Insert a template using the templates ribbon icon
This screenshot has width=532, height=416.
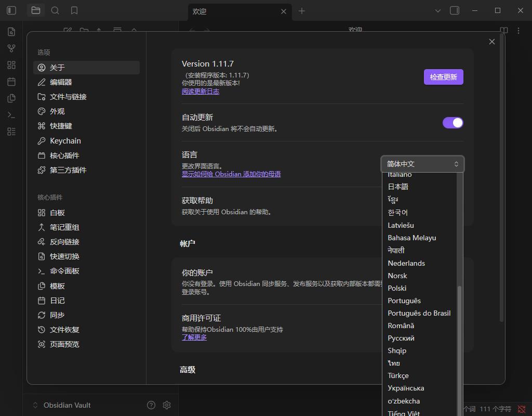click(x=11, y=98)
